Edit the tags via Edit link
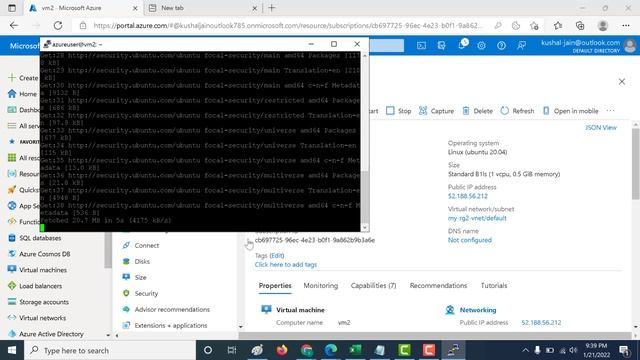Viewport: 640px width, 360px height. point(277,256)
